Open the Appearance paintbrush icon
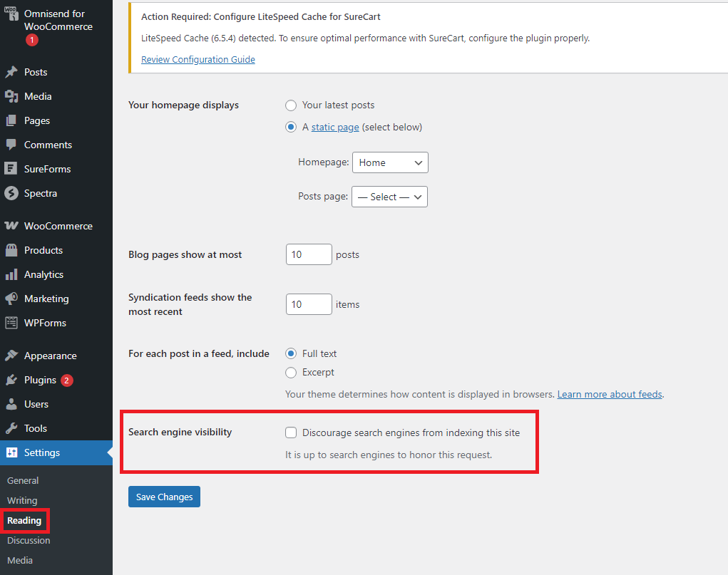The image size is (728, 575). point(11,356)
